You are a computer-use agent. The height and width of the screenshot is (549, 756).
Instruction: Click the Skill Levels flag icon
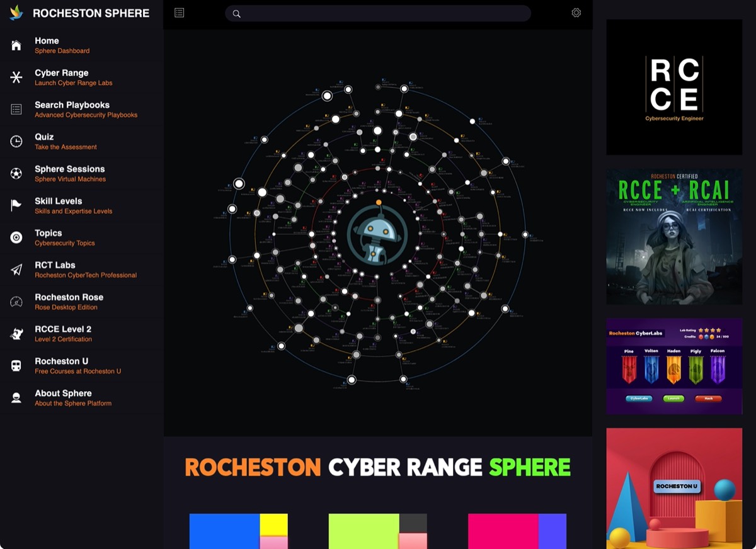(16, 206)
